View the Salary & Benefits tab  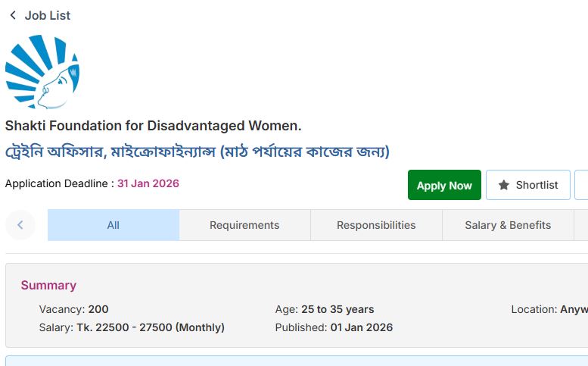pos(508,225)
